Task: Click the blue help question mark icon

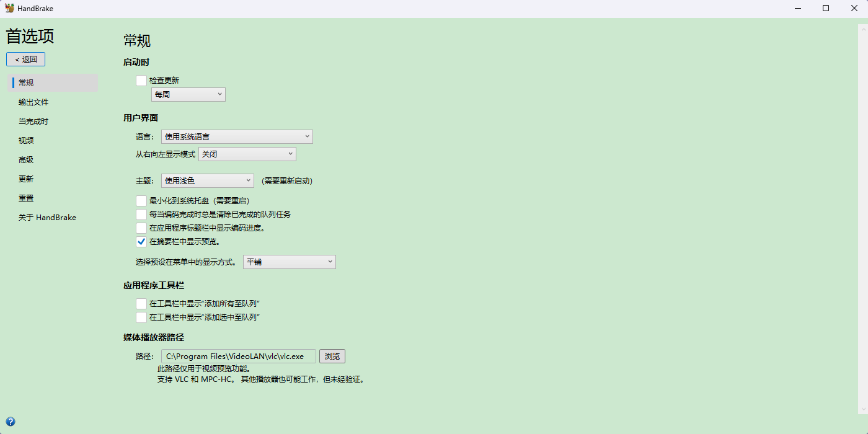Action: [x=11, y=422]
